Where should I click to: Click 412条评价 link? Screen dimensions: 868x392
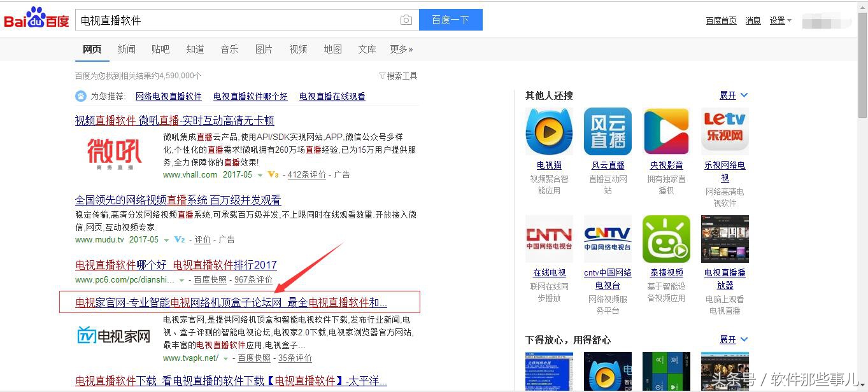pos(307,174)
